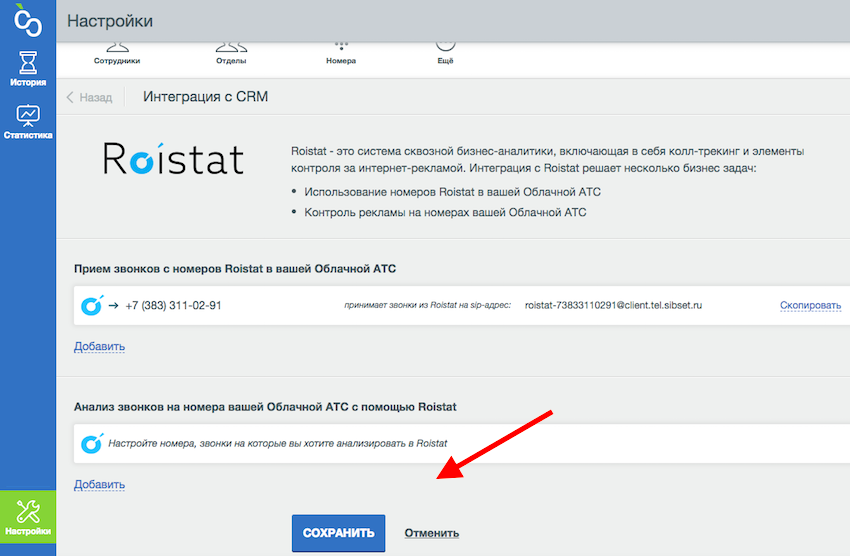Click the Roistat icon beside +7 (383) 311-02-91

pos(92,306)
